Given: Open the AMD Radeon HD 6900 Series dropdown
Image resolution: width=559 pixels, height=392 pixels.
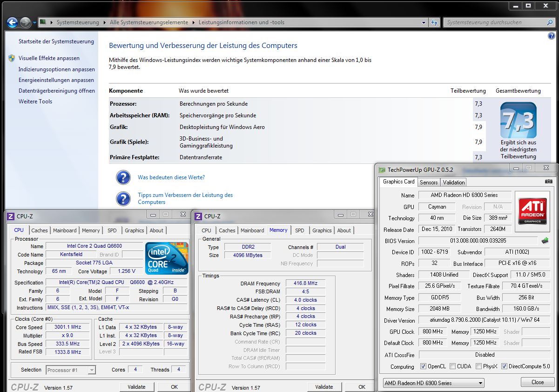Looking at the screenshot, I should [x=433, y=383].
